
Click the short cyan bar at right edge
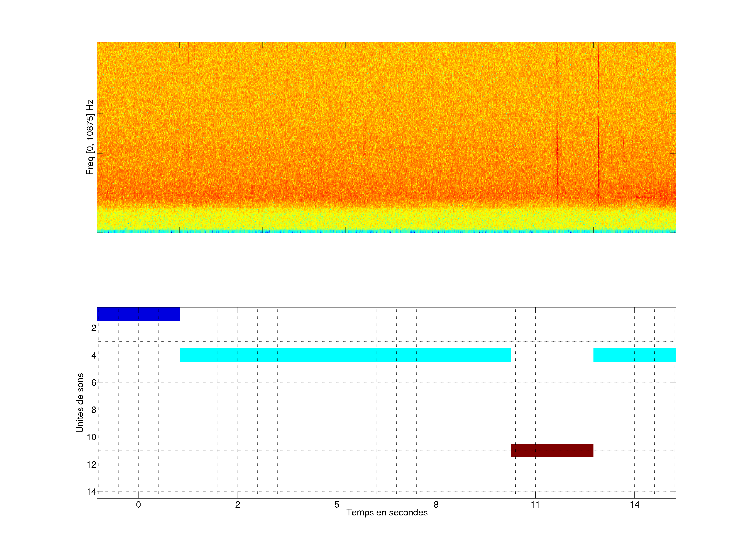[634, 355]
